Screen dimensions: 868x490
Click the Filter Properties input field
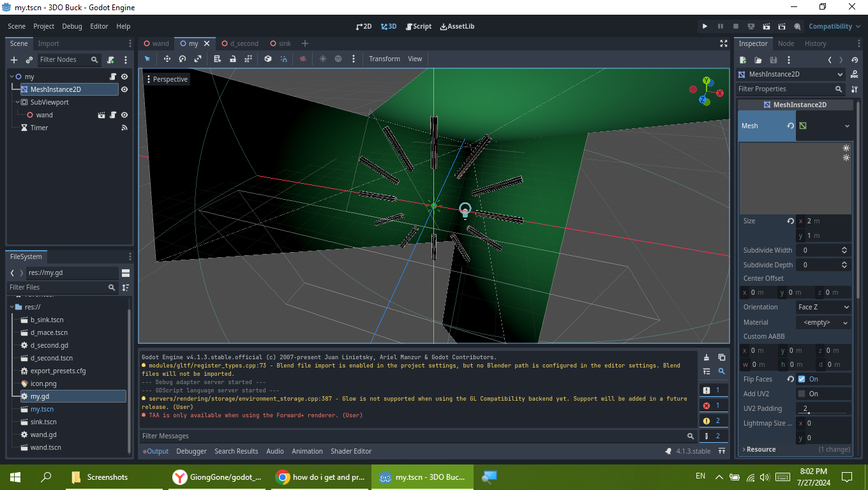(x=790, y=89)
